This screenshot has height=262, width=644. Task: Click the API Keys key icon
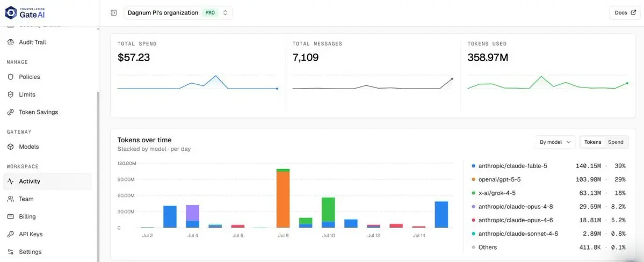coord(11,234)
